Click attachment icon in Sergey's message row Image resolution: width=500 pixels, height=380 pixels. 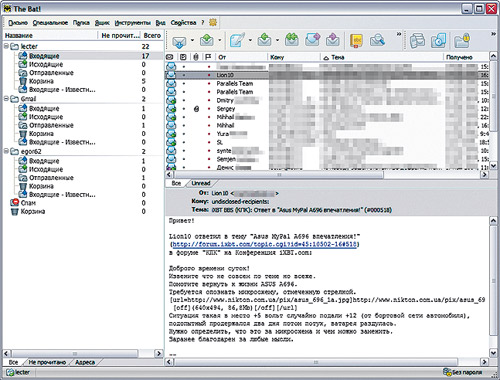tap(196, 109)
